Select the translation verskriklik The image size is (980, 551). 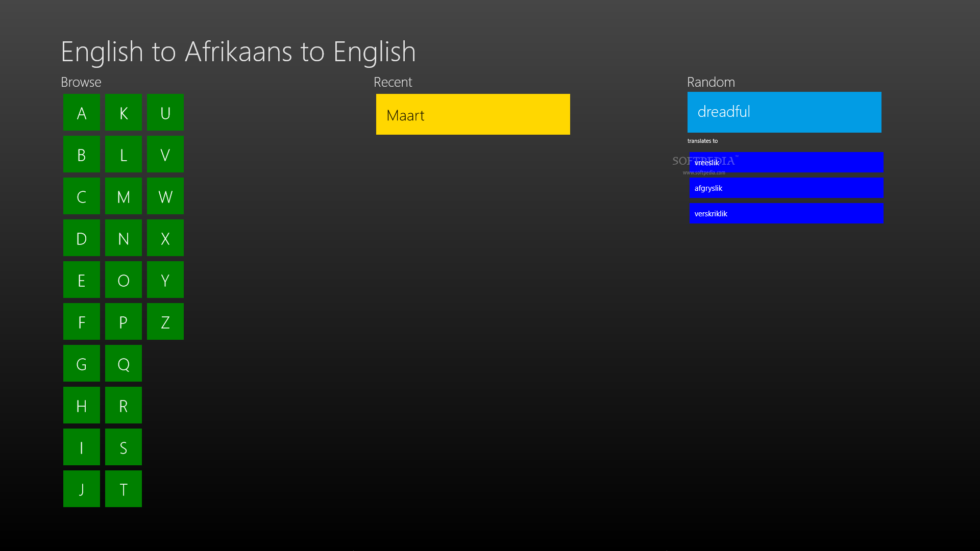(x=784, y=213)
